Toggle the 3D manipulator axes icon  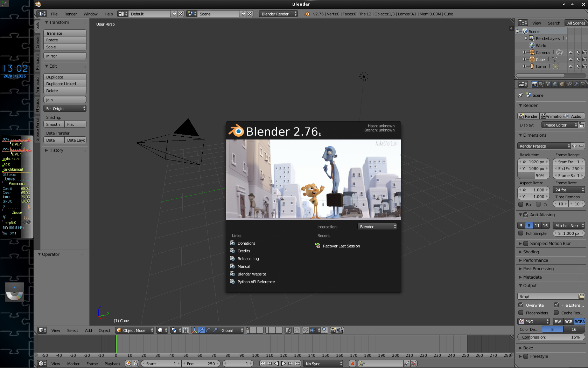coord(194,330)
